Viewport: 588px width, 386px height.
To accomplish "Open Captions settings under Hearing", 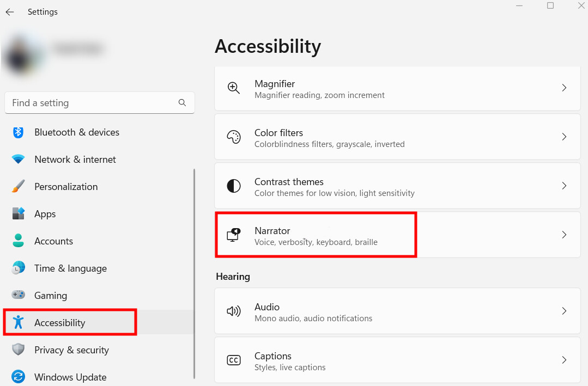I will click(x=397, y=360).
